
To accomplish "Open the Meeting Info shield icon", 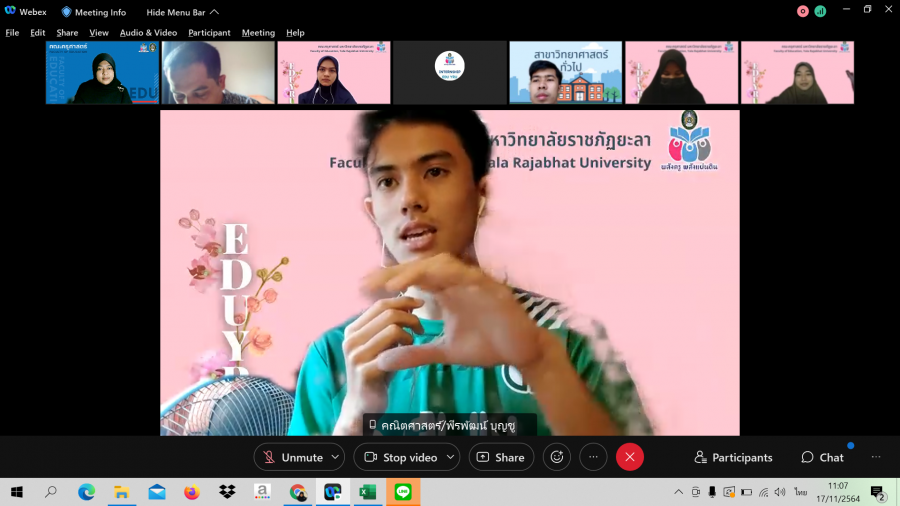I will (x=67, y=12).
